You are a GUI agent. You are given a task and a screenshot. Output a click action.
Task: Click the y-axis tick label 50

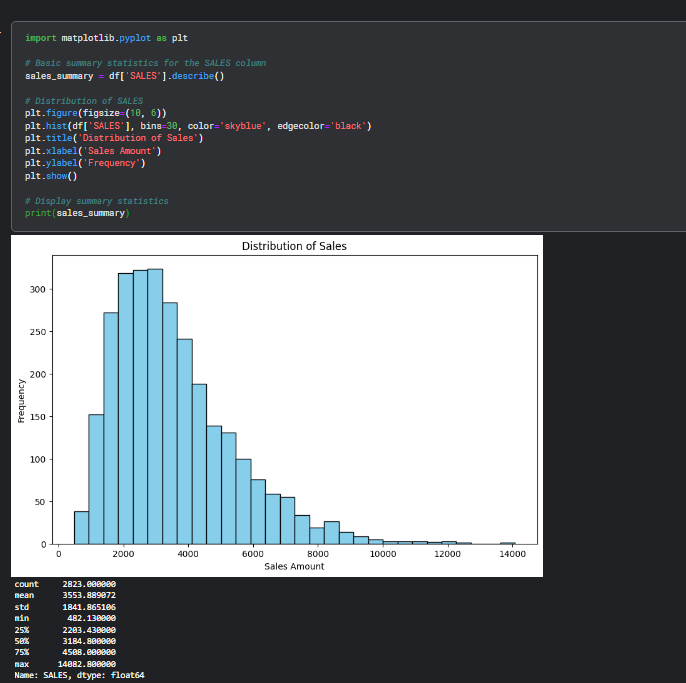[x=40, y=501]
